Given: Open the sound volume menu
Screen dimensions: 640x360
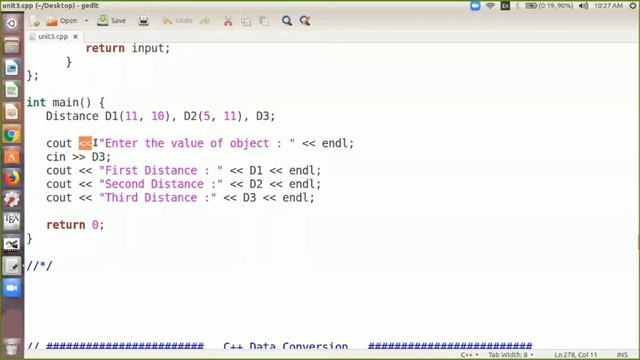Looking at the screenshot, I should pos(584,6).
